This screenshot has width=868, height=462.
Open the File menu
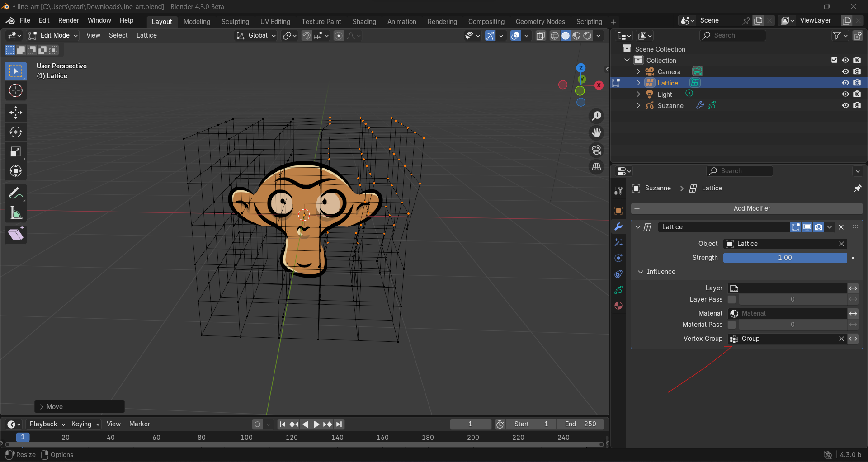coord(25,20)
